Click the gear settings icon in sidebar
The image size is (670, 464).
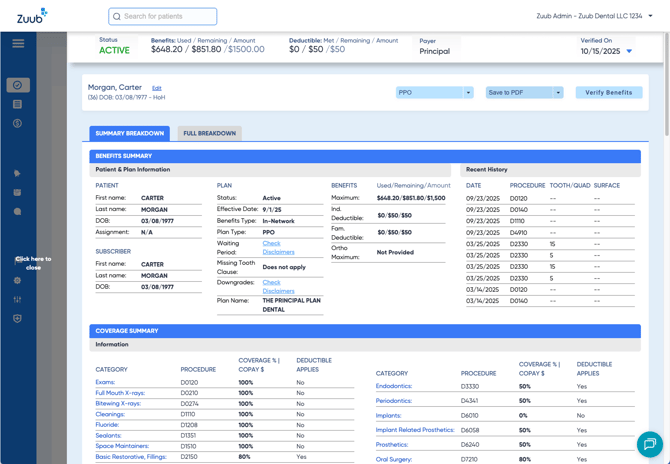pyautogui.click(x=18, y=280)
